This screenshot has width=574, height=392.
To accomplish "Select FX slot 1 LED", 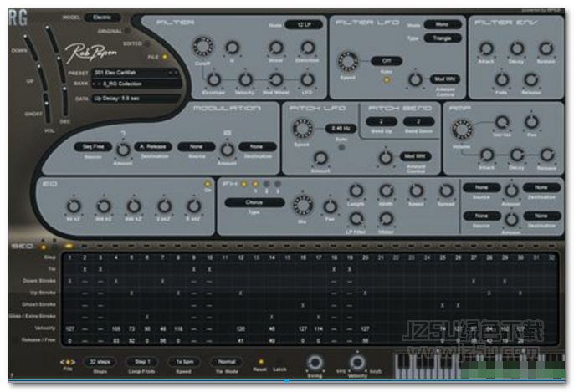I will click(x=255, y=184).
